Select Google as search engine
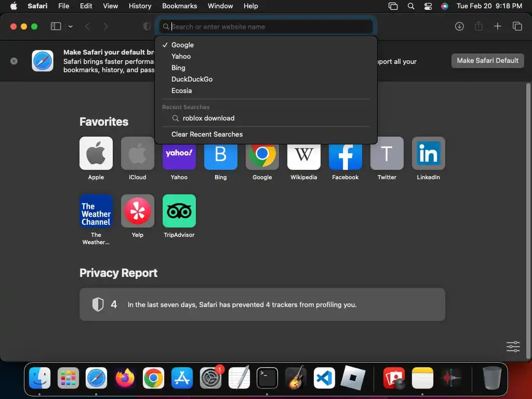Image resolution: width=532 pixels, height=399 pixels. pos(265,45)
